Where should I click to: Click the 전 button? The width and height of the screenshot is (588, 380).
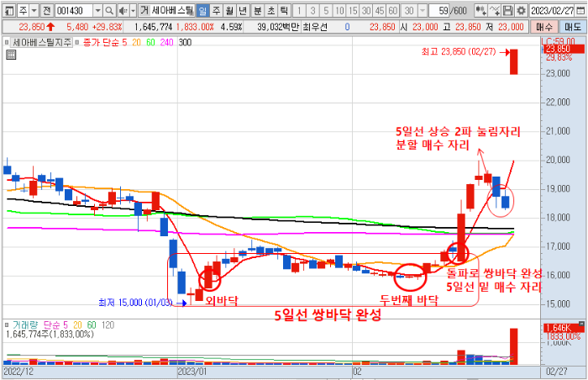tap(47, 11)
